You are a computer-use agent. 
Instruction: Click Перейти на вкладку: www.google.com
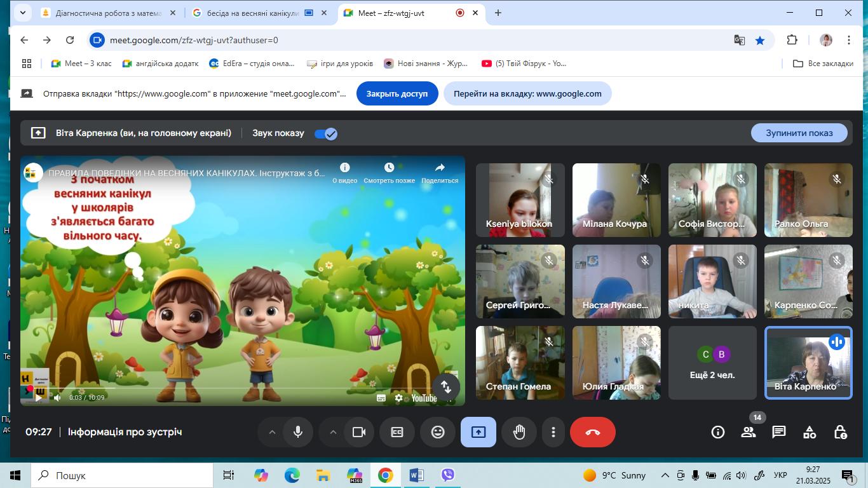(x=527, y=93)
